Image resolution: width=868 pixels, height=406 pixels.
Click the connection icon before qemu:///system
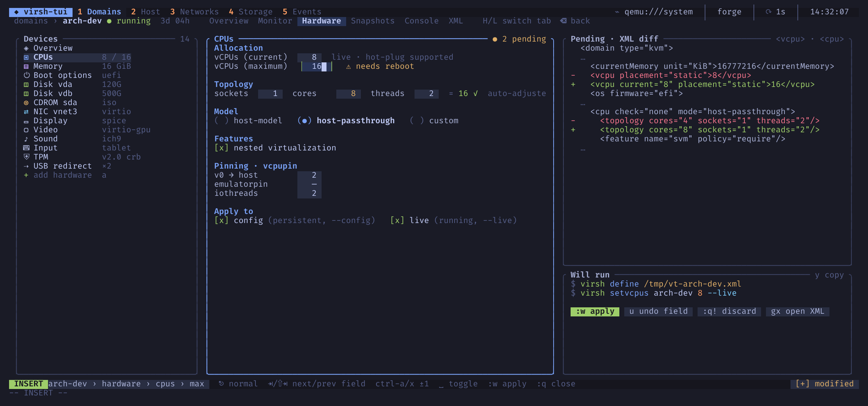coord(617,12)
